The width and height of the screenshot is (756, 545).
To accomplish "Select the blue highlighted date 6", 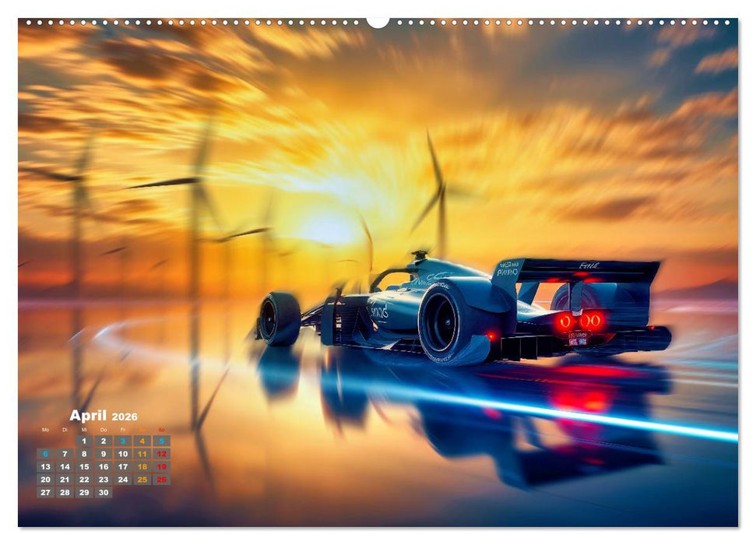I will [x=46, y=454].
